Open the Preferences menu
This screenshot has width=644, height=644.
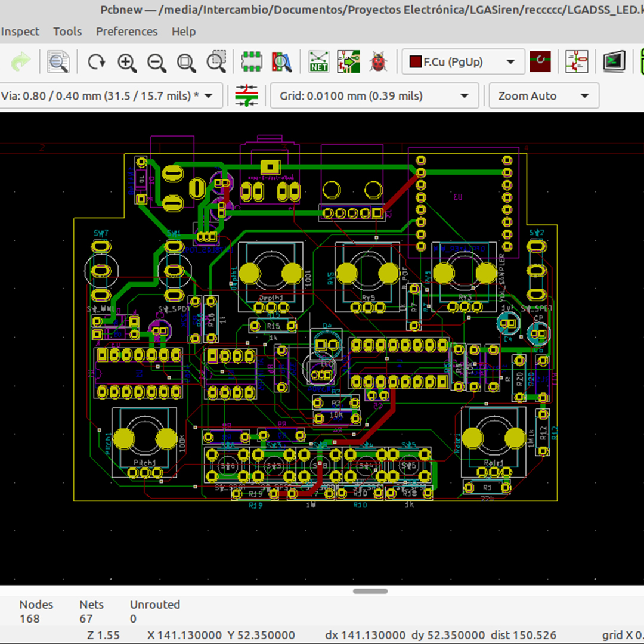pos(126,32)
